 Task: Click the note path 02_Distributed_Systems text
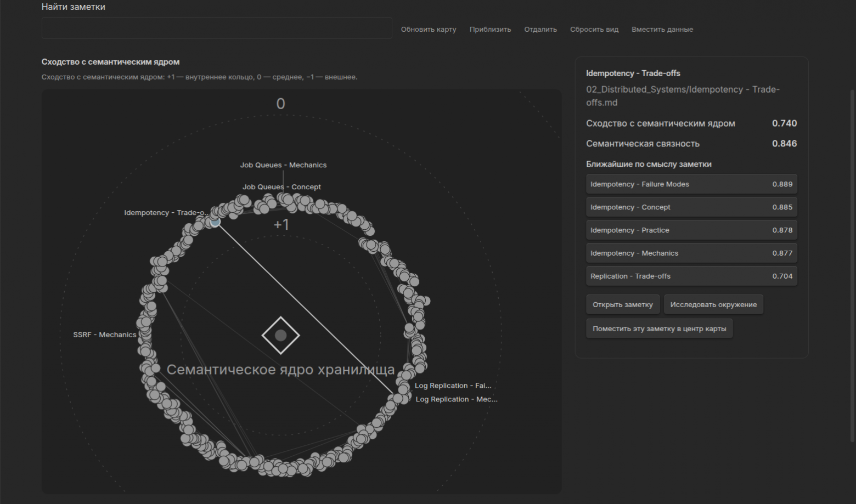point(683,96)
